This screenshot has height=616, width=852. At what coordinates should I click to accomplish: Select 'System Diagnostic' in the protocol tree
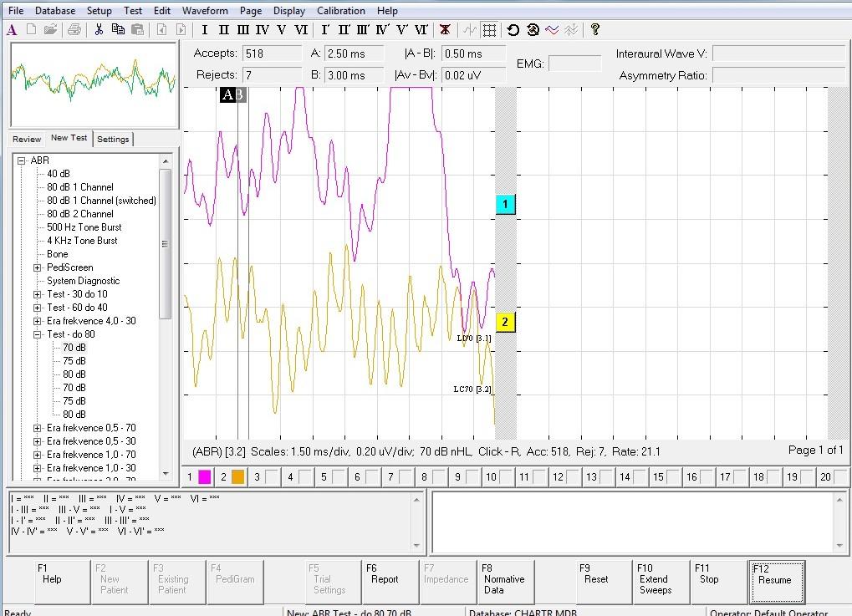click(x=83, y=281)
